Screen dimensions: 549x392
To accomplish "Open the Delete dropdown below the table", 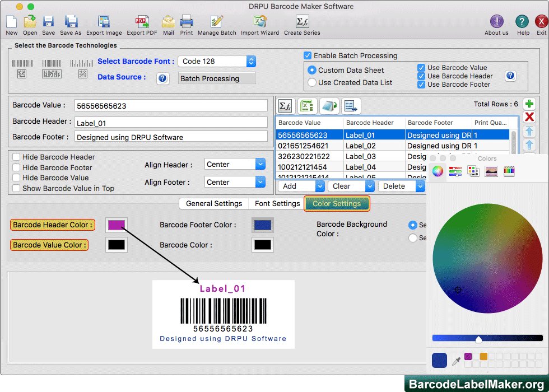I will coord(402,186).
